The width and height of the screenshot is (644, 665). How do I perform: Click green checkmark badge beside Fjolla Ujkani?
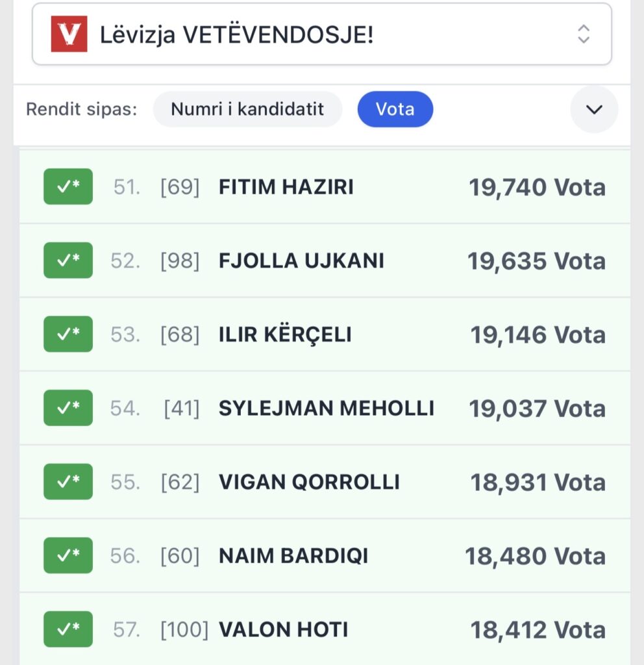[68, 260]
